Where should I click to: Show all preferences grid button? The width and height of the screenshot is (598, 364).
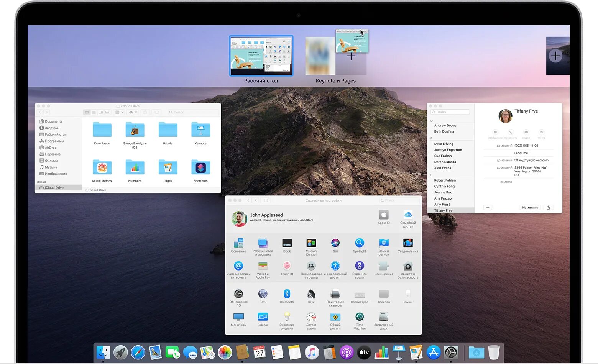[x=265, y=200]
